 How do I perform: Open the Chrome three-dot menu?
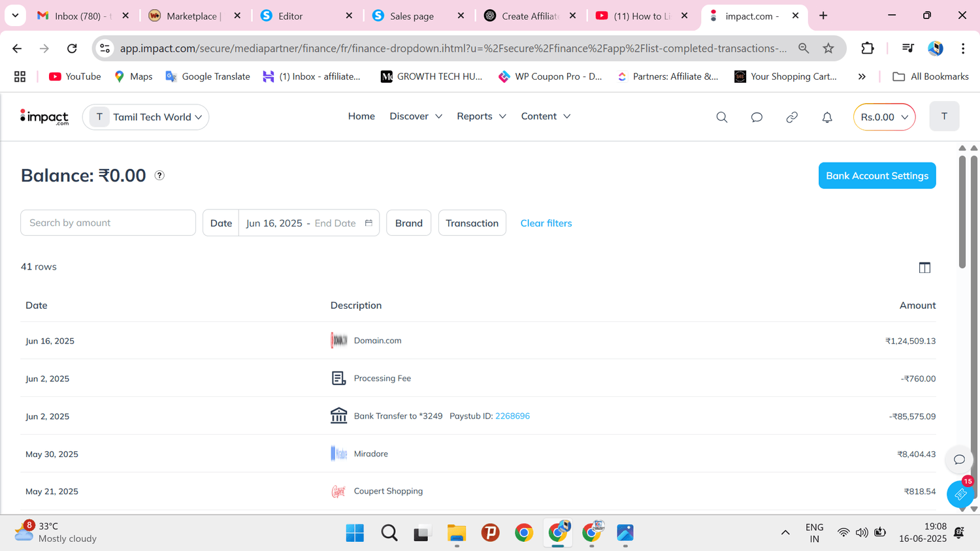click(963, 48)
